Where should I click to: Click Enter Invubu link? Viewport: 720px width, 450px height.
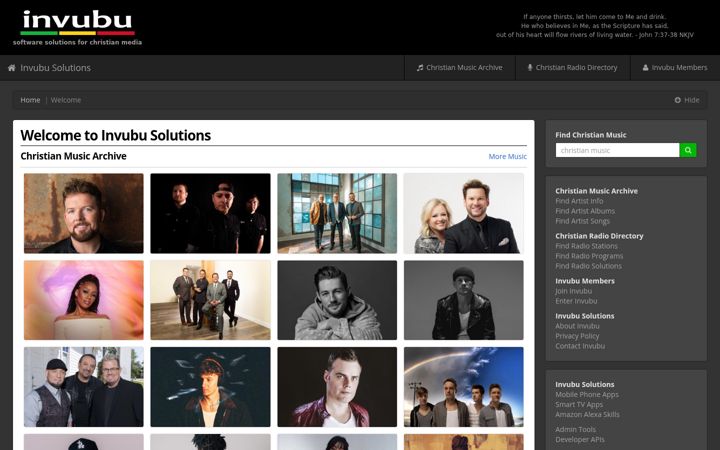tap(576, 301)
